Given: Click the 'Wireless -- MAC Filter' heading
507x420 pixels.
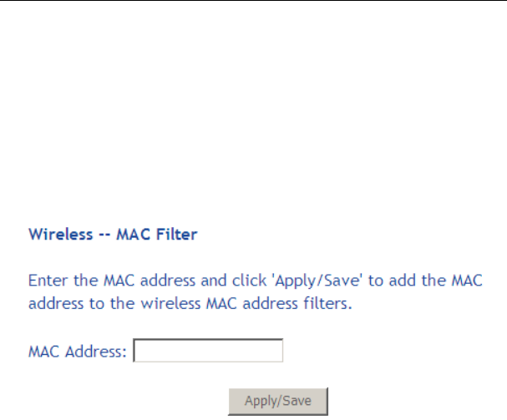Looking at the screenshot, I should [113, 234].
